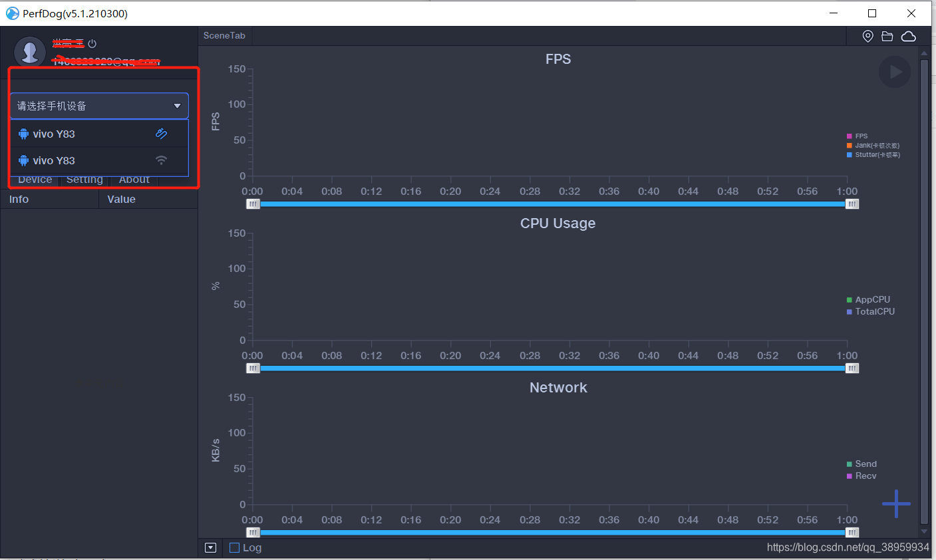Switch to the About tab

click(x=134, y=180)
